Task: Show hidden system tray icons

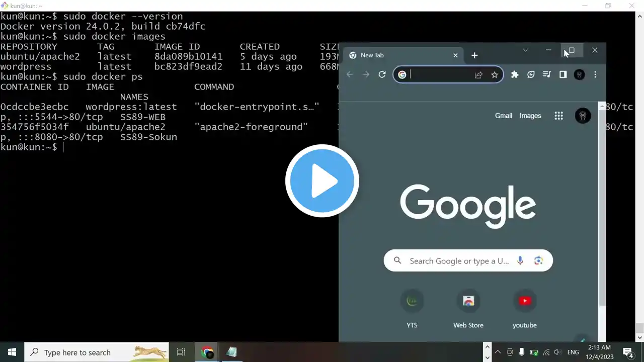Action: [498, 352]
